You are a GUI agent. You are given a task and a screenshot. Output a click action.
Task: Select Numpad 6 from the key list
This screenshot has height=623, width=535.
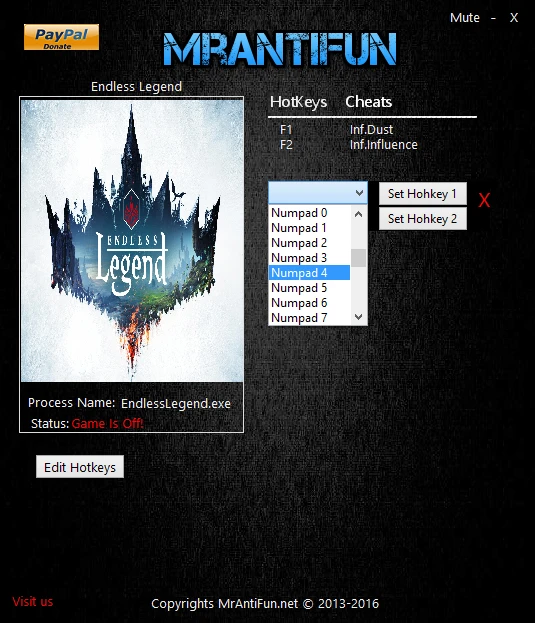309,303
